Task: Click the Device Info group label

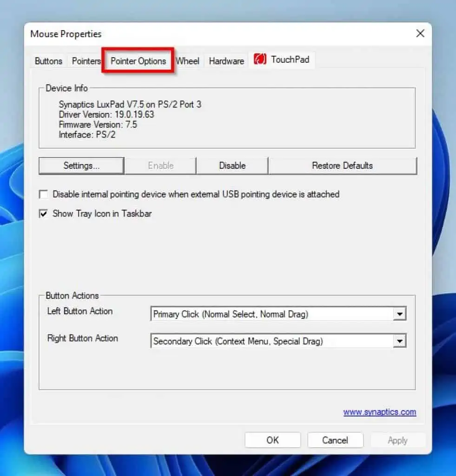Action: pos(67,88)
